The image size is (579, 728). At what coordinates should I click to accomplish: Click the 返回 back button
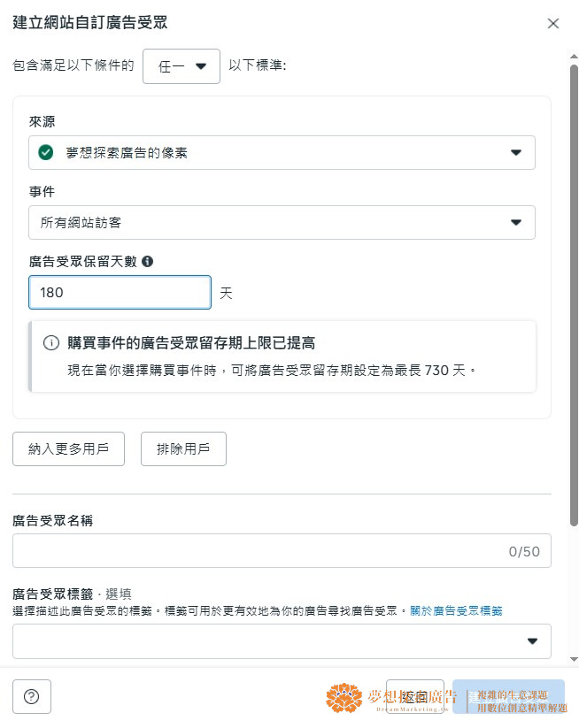(x=415, y=696)
